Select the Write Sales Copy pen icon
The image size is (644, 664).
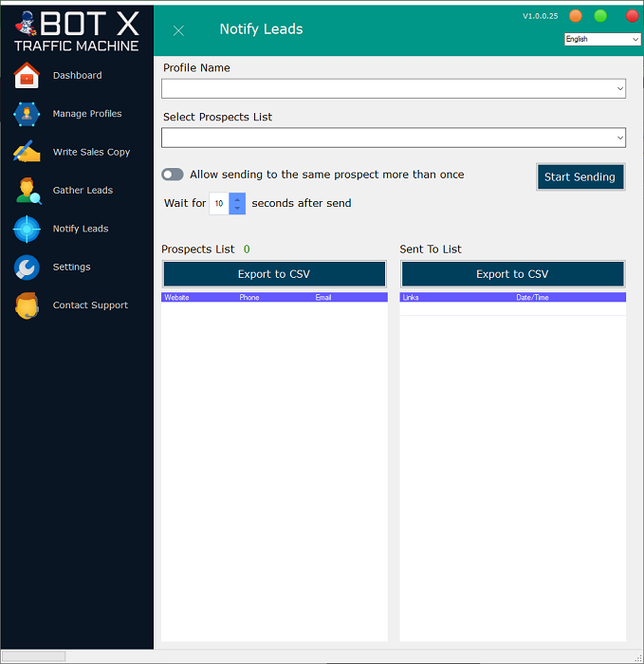pyautogui.click(x=27, y=152)
